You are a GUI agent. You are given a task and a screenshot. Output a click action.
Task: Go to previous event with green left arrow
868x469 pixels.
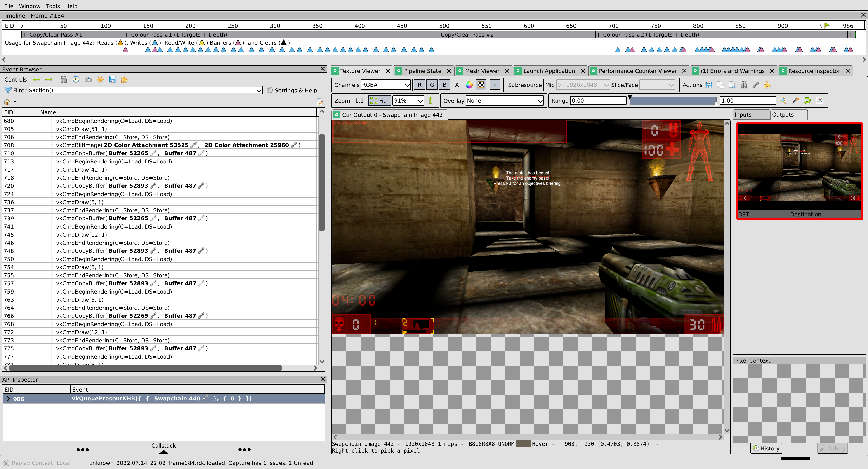37,79
